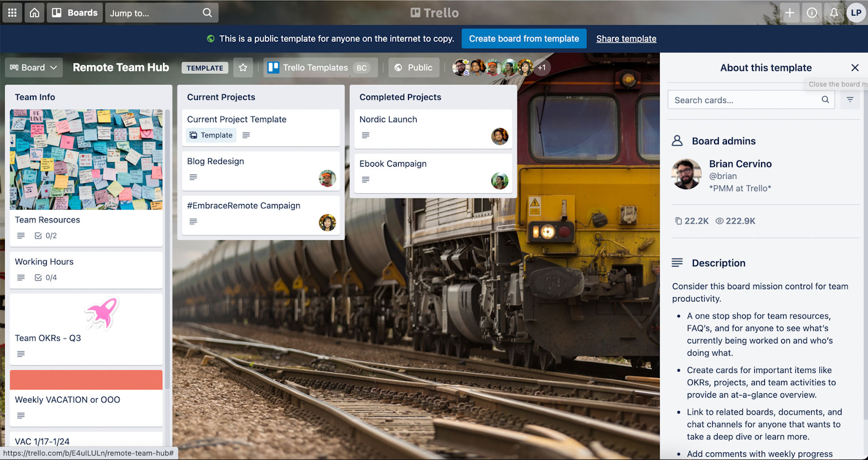Viewport: 868px width, 460px height.
Task: Go to Trello home icon
Action: 34,12
